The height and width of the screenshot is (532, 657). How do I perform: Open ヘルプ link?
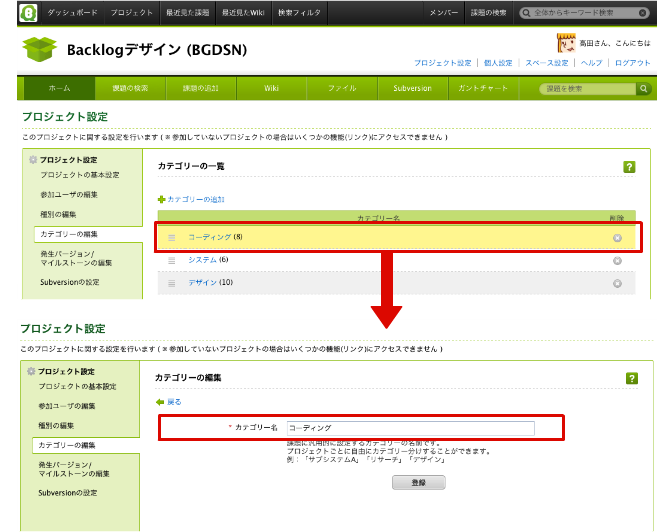click(x=591, y=63)
